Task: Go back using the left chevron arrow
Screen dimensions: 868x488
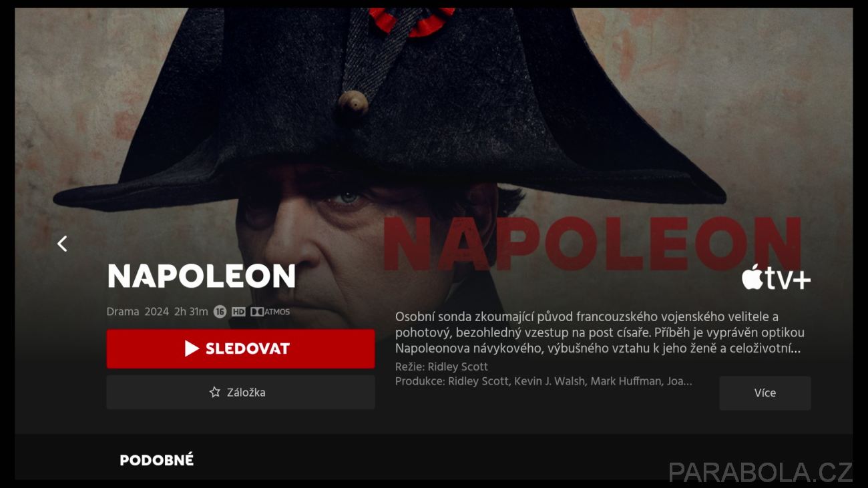Action: 62,244
